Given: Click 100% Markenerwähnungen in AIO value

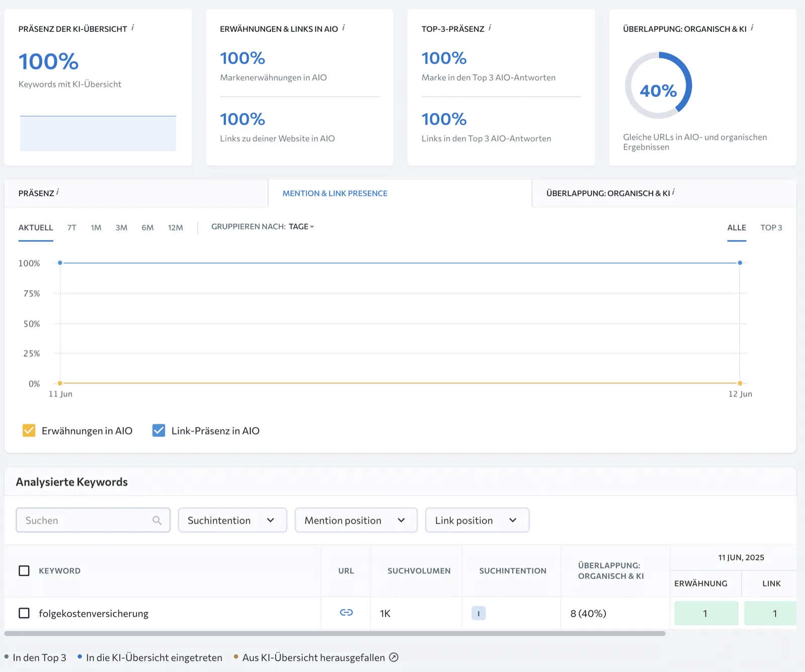Looking at the screenshot, I should pos(243,58).
